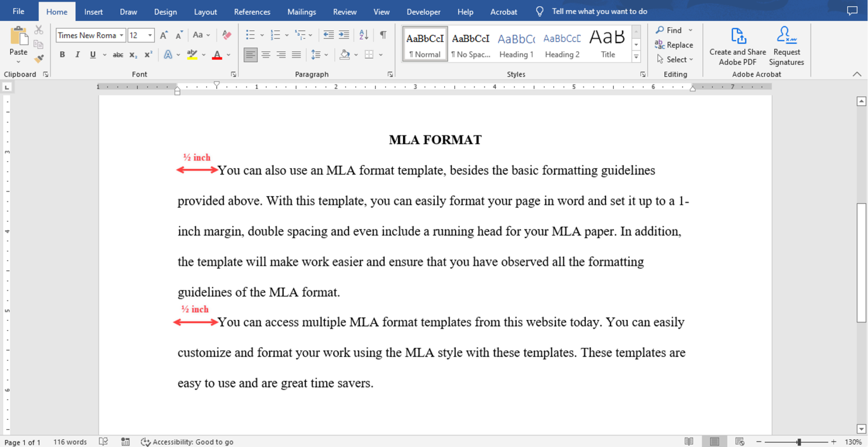Click Create and Share Adobe PDF
The image size is (868, 447).
[x=737, y=46]
